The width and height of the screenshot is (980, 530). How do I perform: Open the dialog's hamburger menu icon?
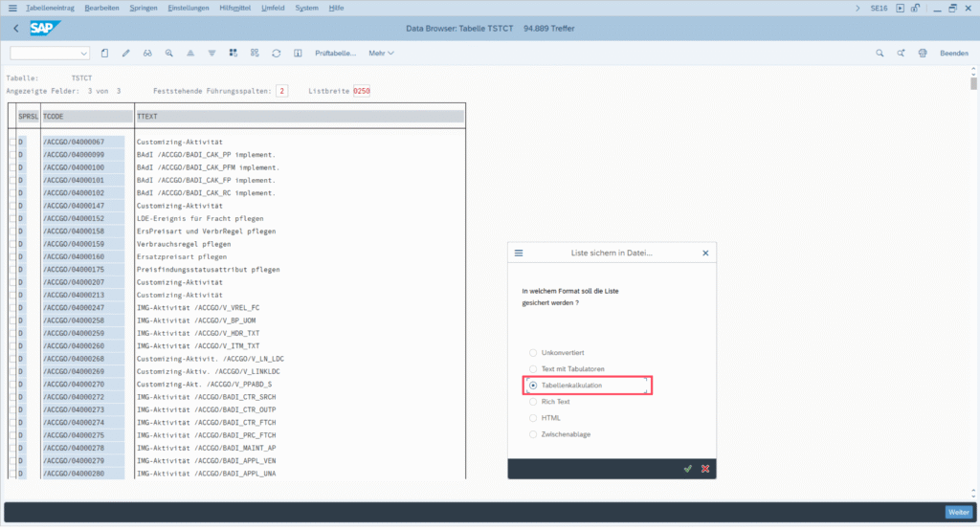[x=519, y=254]
